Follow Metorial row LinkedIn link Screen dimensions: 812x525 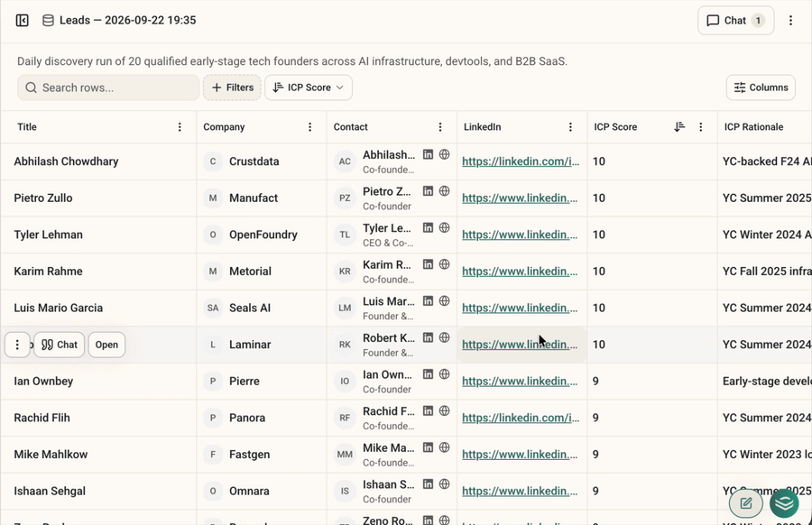[x=520, y=272]
